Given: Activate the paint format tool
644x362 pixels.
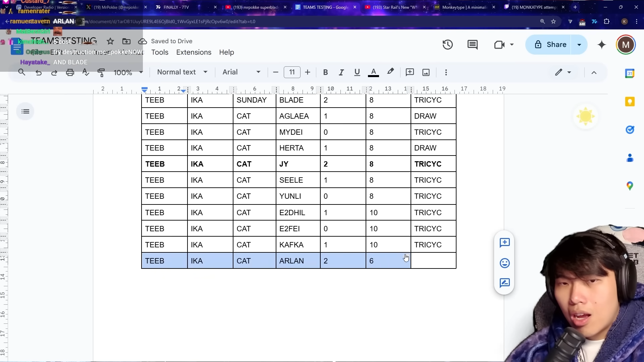Looking at the screenshot, I should pos(101,72).
